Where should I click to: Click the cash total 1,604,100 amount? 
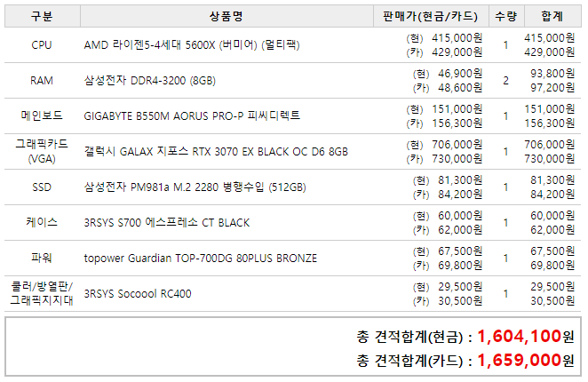click(520, 337)
